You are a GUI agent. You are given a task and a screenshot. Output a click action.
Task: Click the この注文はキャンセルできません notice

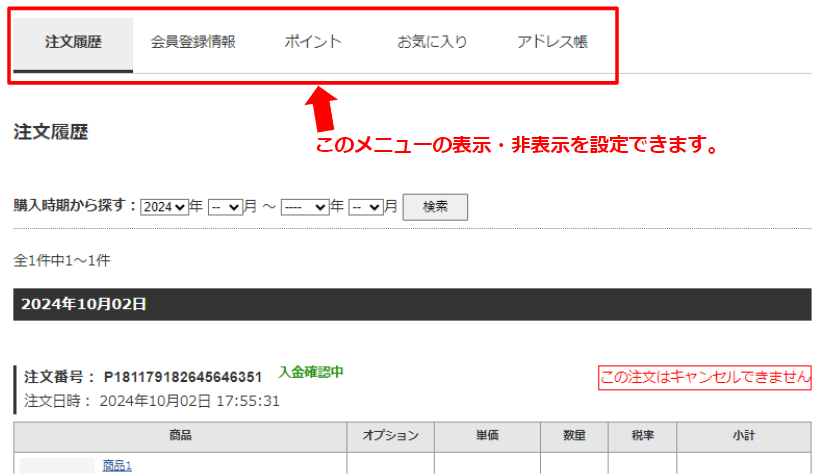tap(705, 377)
